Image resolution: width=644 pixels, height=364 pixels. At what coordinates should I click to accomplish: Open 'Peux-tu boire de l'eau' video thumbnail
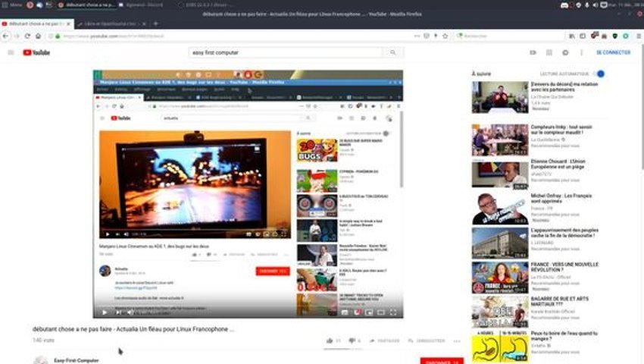tap(500, 347)
